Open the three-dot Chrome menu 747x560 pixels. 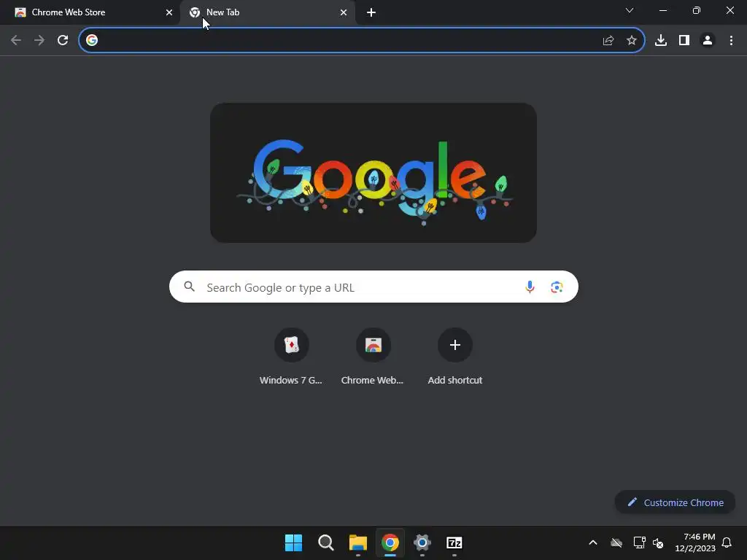pyautogui.click(x=731, y=41)
